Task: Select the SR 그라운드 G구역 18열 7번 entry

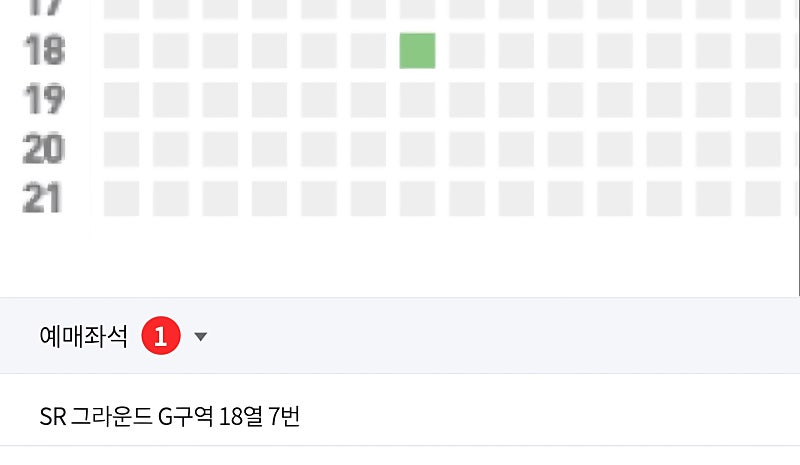Action: click(170, 416)
